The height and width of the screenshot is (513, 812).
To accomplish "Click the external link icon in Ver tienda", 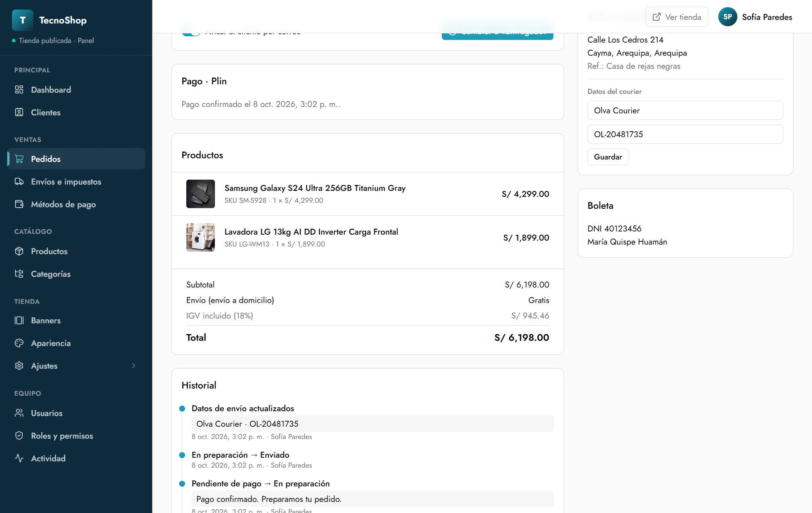I will [657, 17].
